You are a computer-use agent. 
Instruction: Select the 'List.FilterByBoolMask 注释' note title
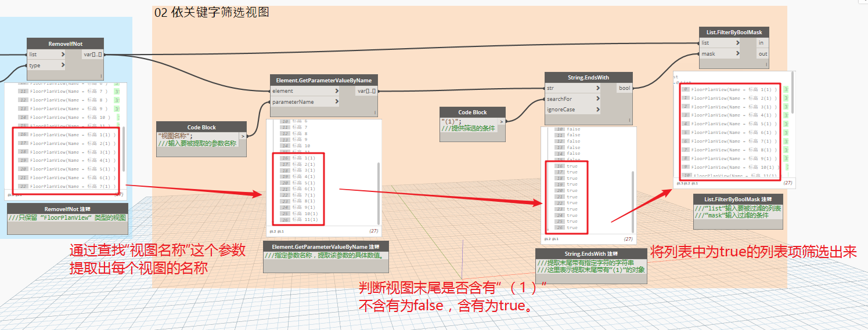pyautogui.click(x=738, y=200)
